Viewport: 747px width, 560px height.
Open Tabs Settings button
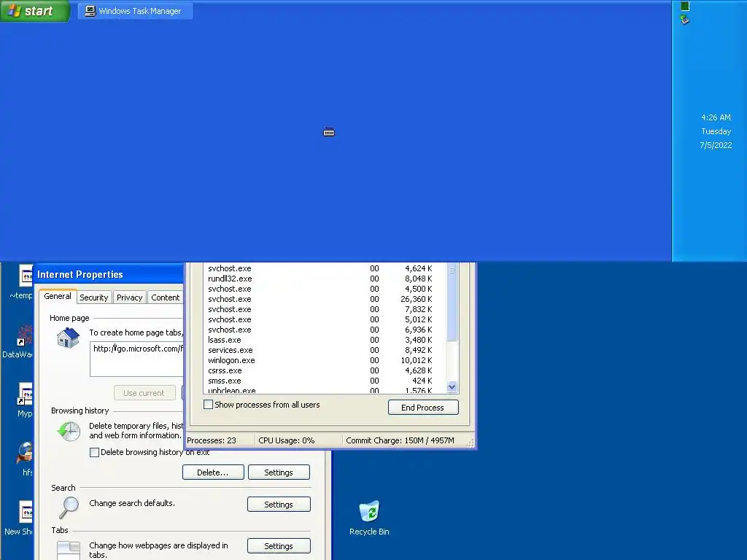[x=279, y=546]
